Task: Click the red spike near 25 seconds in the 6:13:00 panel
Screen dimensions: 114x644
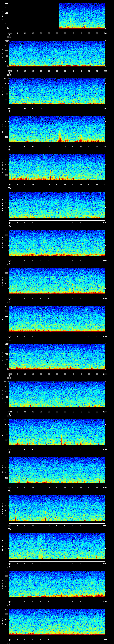Action: pos(49,364)
